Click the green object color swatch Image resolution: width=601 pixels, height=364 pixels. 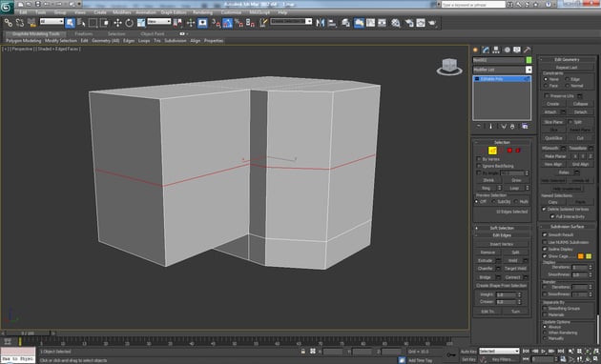[x=528, y=60]
